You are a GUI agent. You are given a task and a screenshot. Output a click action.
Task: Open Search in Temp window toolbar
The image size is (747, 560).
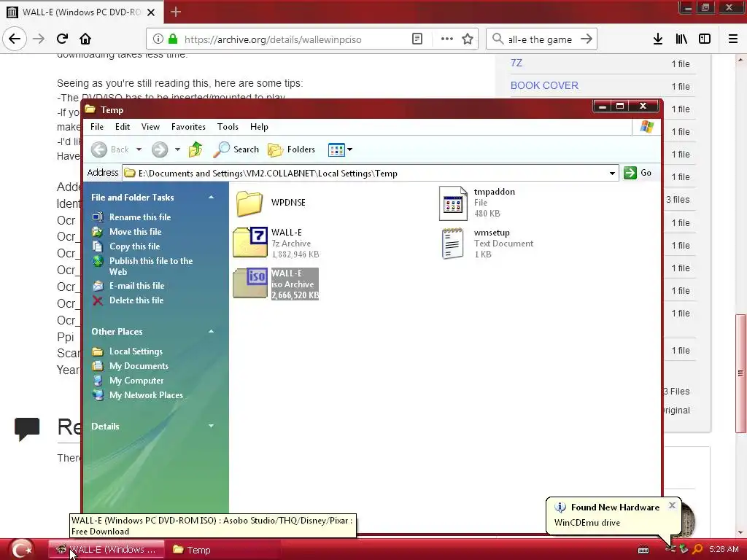[x=236, y=149]
